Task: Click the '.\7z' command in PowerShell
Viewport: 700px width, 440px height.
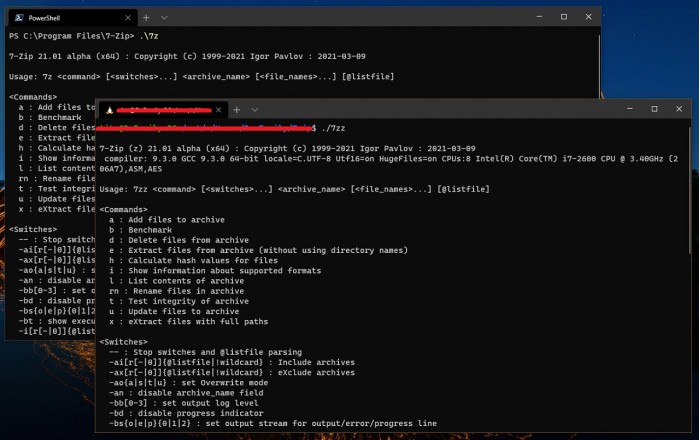Action: [x=149, y=36]
